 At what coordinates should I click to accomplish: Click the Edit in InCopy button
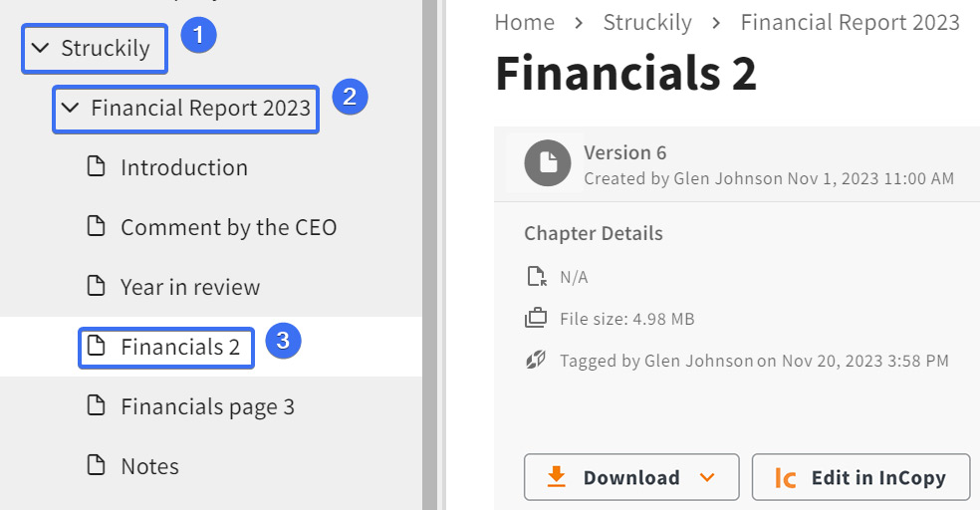click(x=860, y=477)
